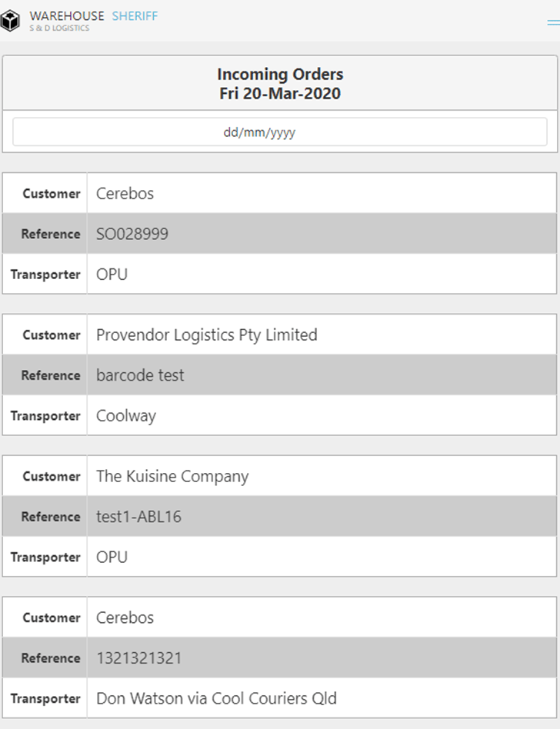Click reference test1-ABL16
The width and height of the screenshot is (560, 729).
(x=138, y=517)
